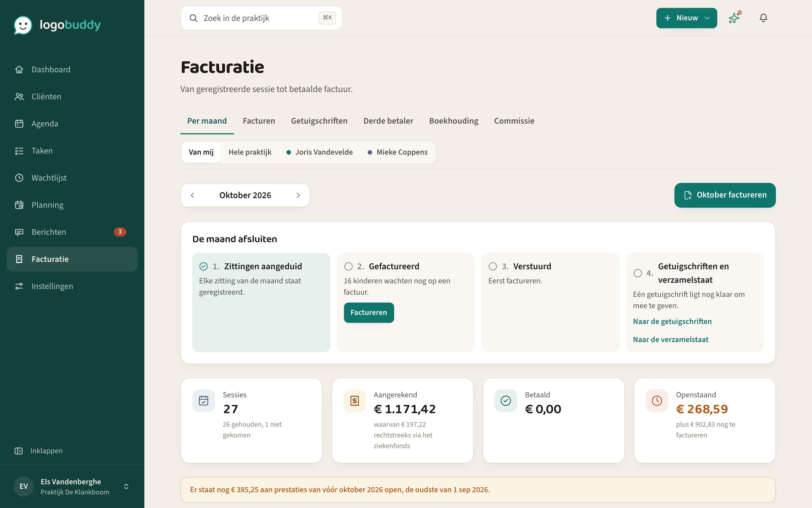
Task: Open the Oktober 2026 month picker
Action: [x=245, y=195]
